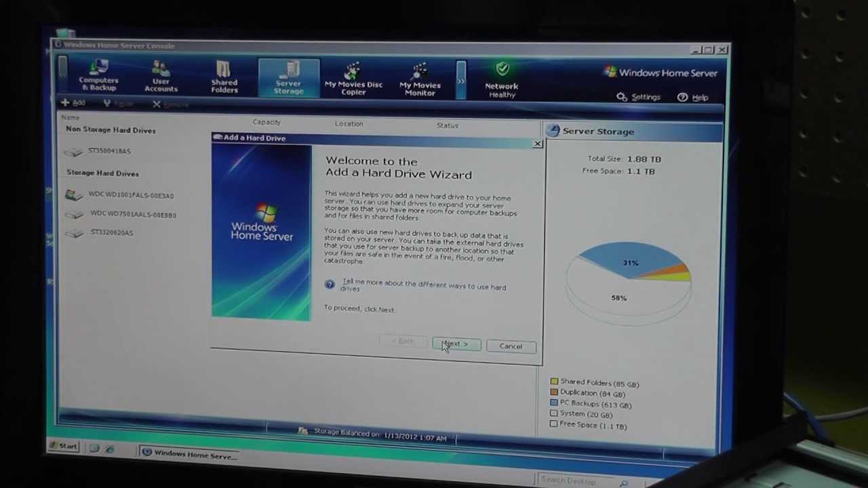Screen dimensions: 868x488
Task: Click the WDC WD7501AALS drive icon
Action: point(73,214)
